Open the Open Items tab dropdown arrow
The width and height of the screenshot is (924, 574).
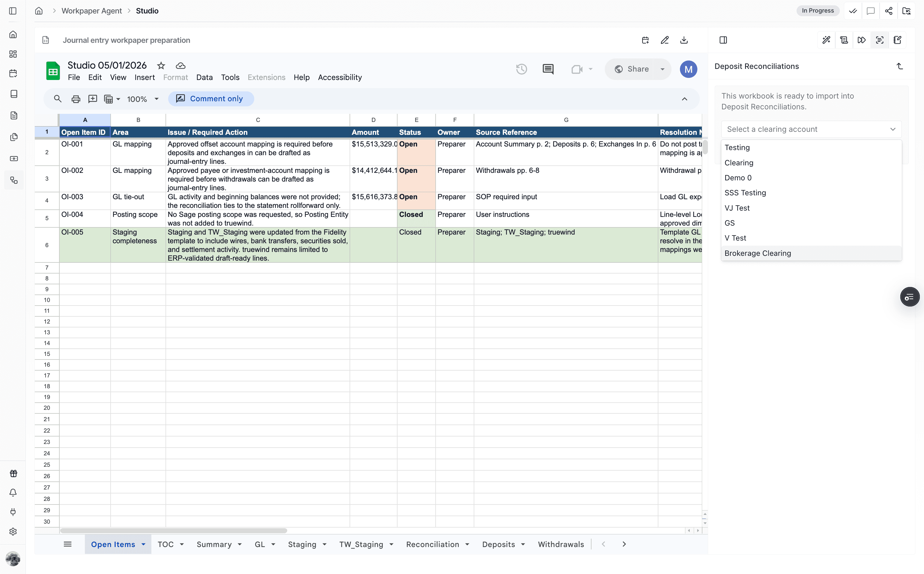144,544
